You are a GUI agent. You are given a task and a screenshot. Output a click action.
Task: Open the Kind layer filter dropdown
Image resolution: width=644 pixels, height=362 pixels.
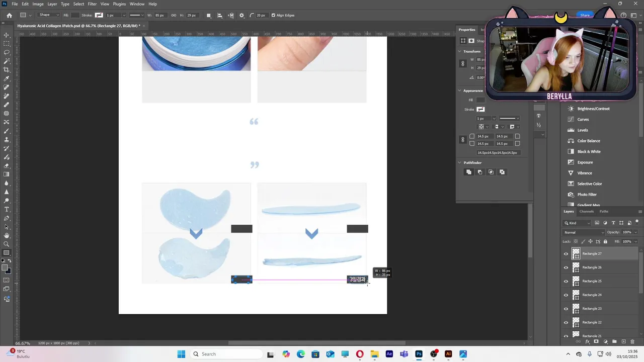577,223
